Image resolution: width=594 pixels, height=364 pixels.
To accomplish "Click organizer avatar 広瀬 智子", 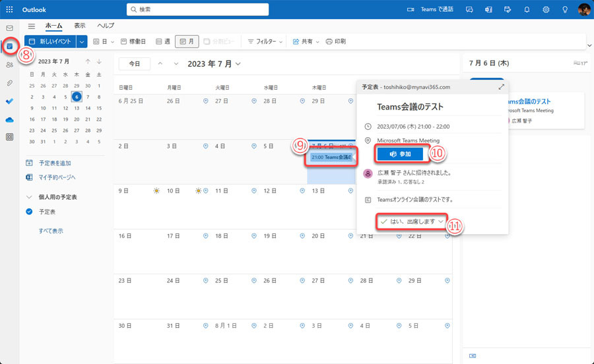I will coord(368,173).
